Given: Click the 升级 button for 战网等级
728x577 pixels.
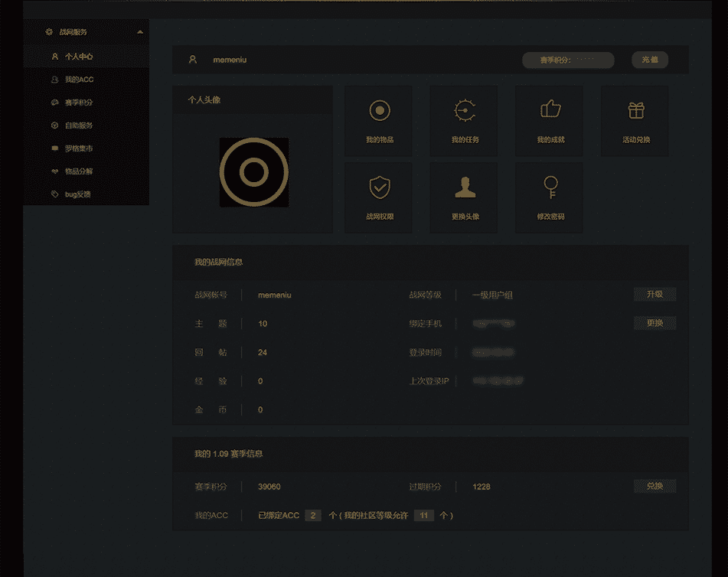Looking at the screenshot, I should [x=655, y=295].
